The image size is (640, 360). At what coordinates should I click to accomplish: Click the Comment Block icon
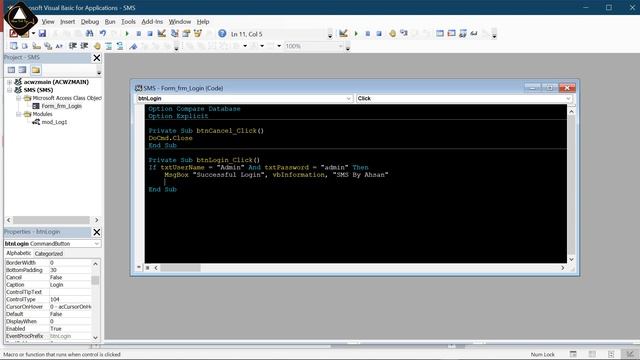point(108,46)
